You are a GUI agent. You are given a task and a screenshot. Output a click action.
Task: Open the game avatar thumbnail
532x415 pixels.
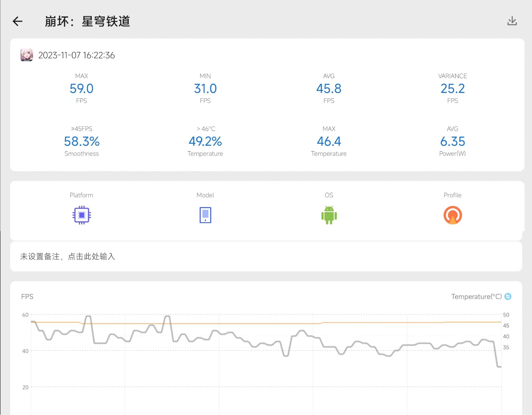(27, 55)
